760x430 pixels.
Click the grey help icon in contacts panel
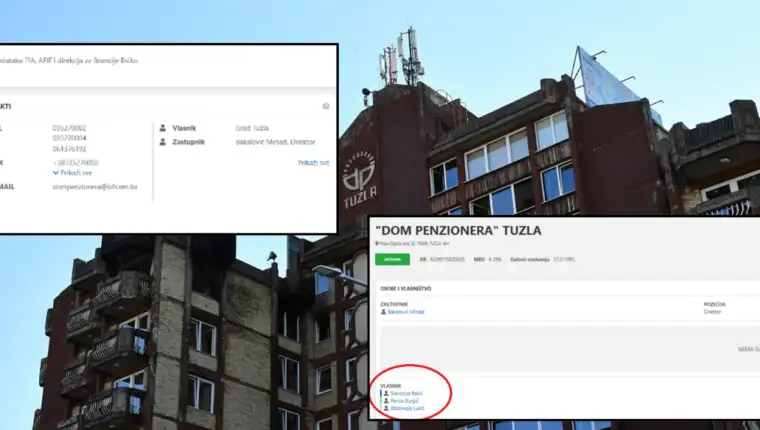(x=326, y=106)
